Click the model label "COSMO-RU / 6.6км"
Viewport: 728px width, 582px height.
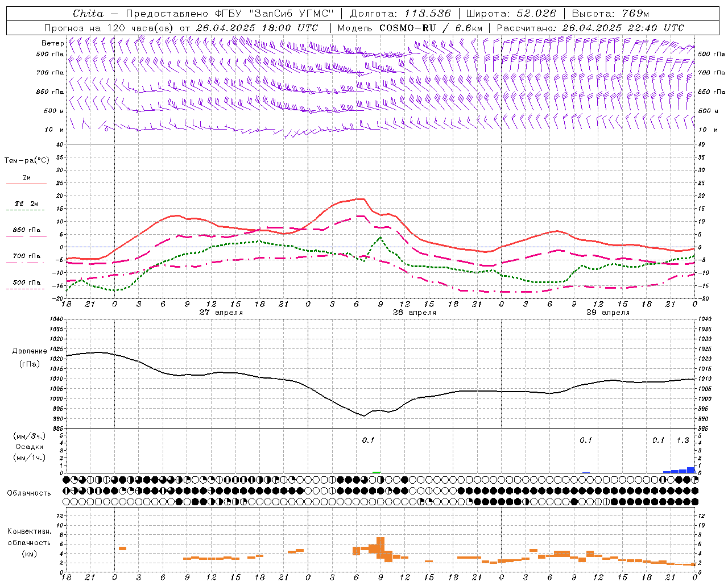coord(410,28)
